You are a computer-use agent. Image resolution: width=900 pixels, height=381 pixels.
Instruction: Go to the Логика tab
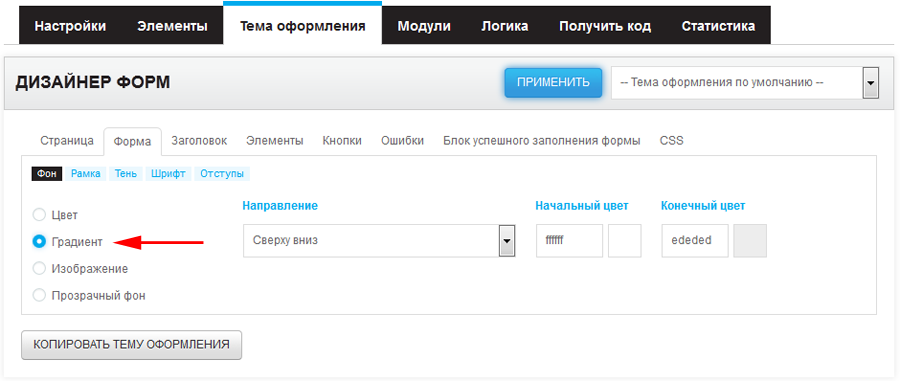(x=505, y=26)
